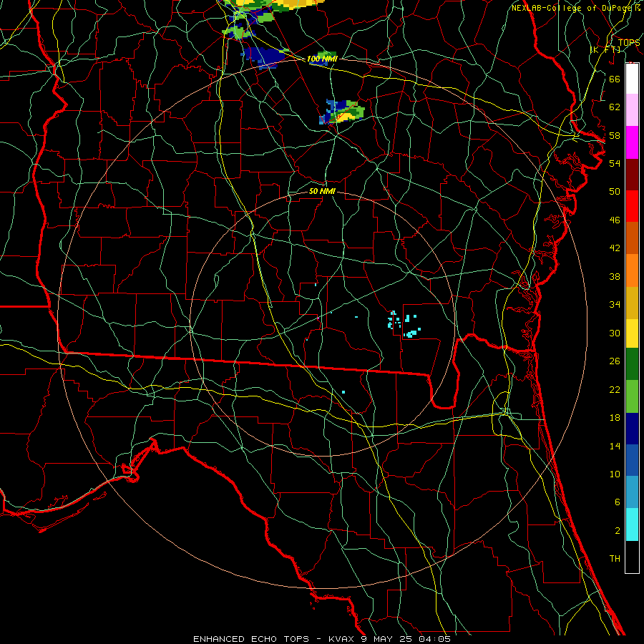
Task: Pick the cyan legend swatch
Action: click(x=632, y=525)
